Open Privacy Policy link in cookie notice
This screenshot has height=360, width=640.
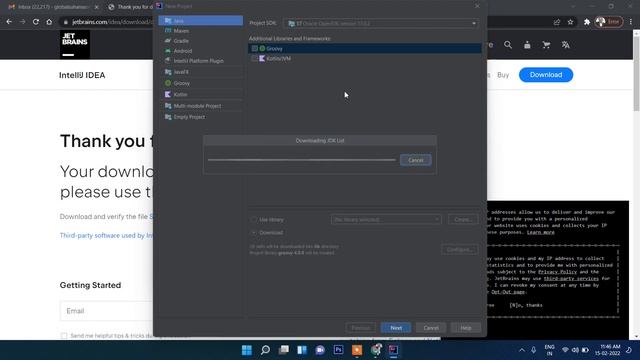tap(557, 272)
